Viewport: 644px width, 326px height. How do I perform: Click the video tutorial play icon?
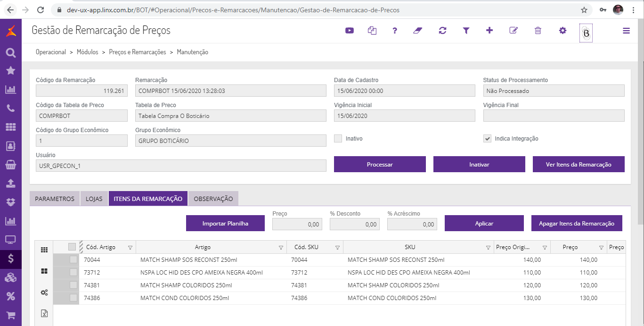coord(349,31)
